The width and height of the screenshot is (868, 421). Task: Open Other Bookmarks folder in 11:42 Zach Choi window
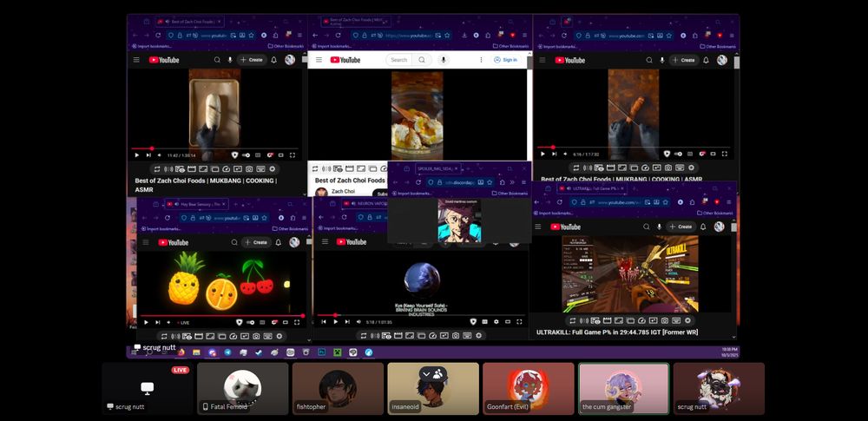pyautogui.click(x=286, y=47)
